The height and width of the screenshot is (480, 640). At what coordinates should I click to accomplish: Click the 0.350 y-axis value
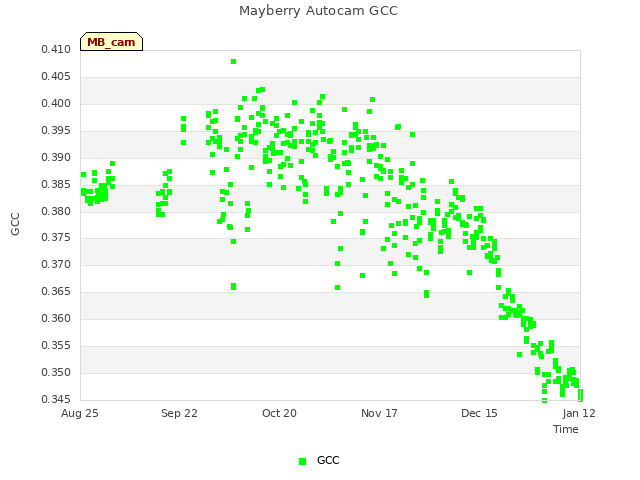coord(56,373)
